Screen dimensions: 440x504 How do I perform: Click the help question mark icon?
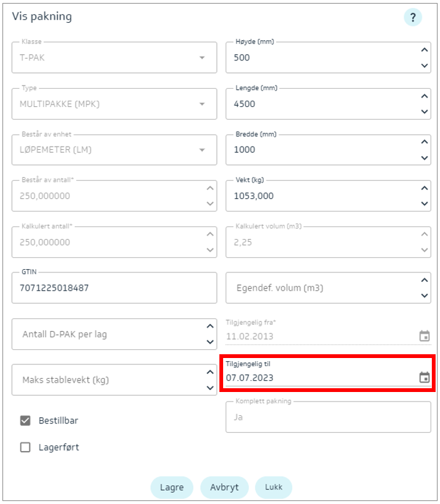tap(412, 18)
